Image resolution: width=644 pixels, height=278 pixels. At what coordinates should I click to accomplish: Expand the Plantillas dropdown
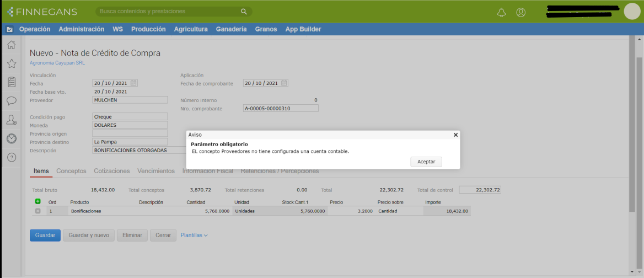pyautogui.click(x=194, y=236)
